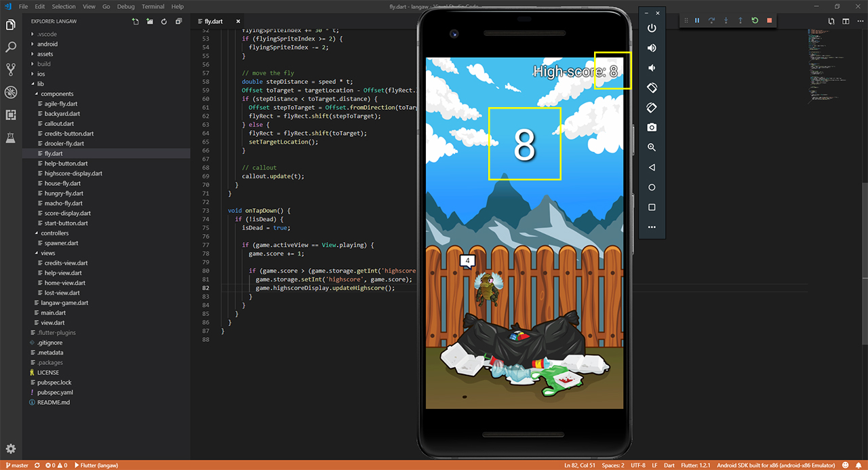Stop debugging with the red square

pos(769,20)
